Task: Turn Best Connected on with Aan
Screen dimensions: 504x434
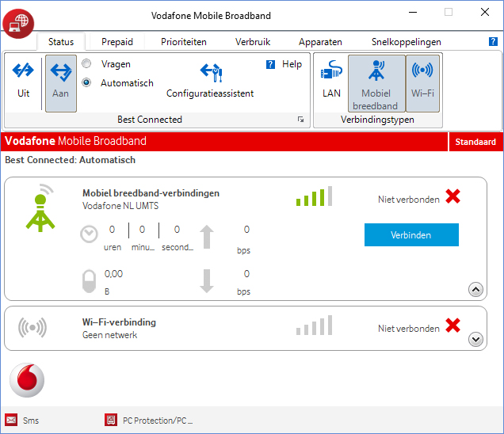Action: [x=61, y=83]
